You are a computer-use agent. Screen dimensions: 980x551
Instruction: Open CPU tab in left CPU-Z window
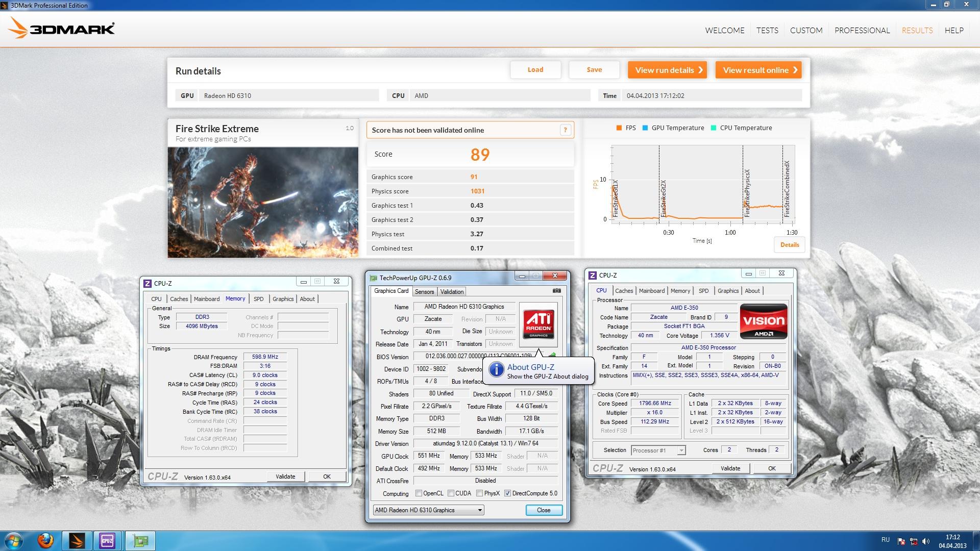point(156,299)
